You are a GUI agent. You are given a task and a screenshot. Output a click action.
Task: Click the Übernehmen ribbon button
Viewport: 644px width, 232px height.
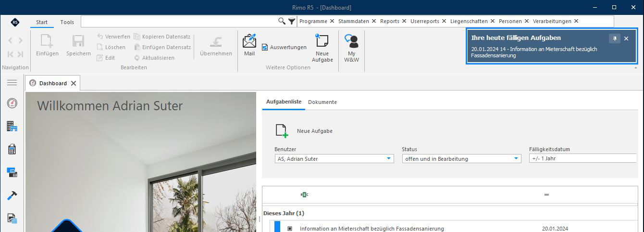click(x=216, y=45)
